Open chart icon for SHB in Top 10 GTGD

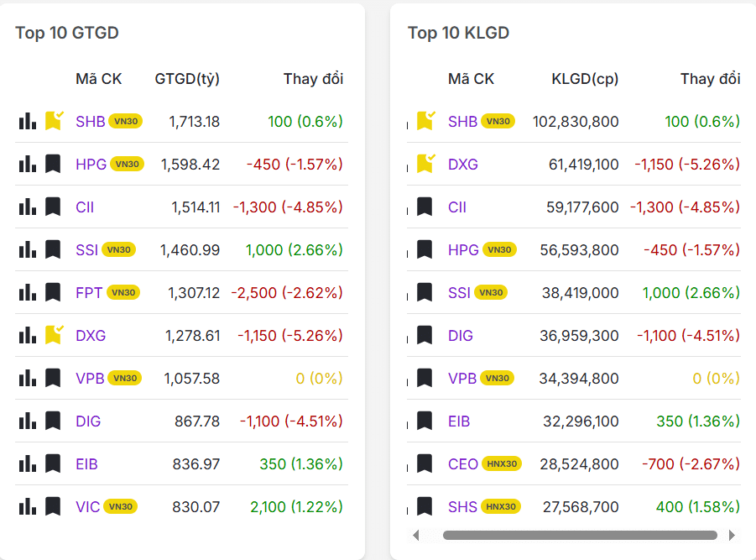point(27,121)
